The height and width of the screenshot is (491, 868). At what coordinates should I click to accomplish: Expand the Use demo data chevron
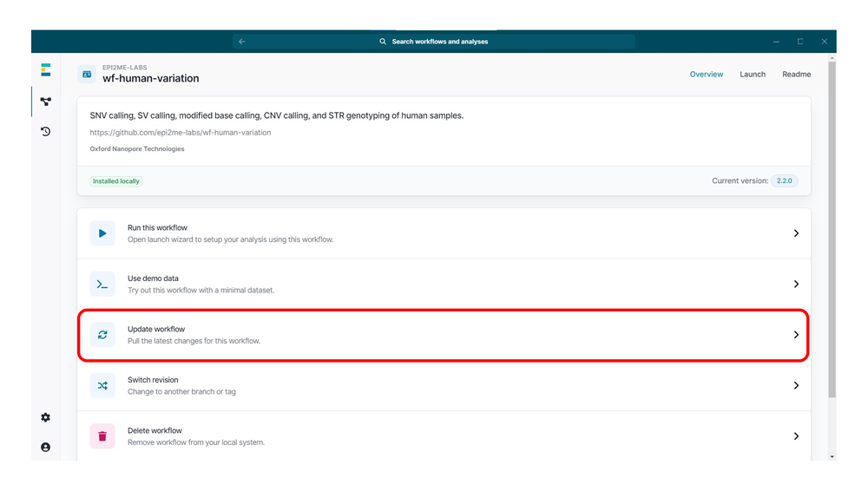[796, 284]
